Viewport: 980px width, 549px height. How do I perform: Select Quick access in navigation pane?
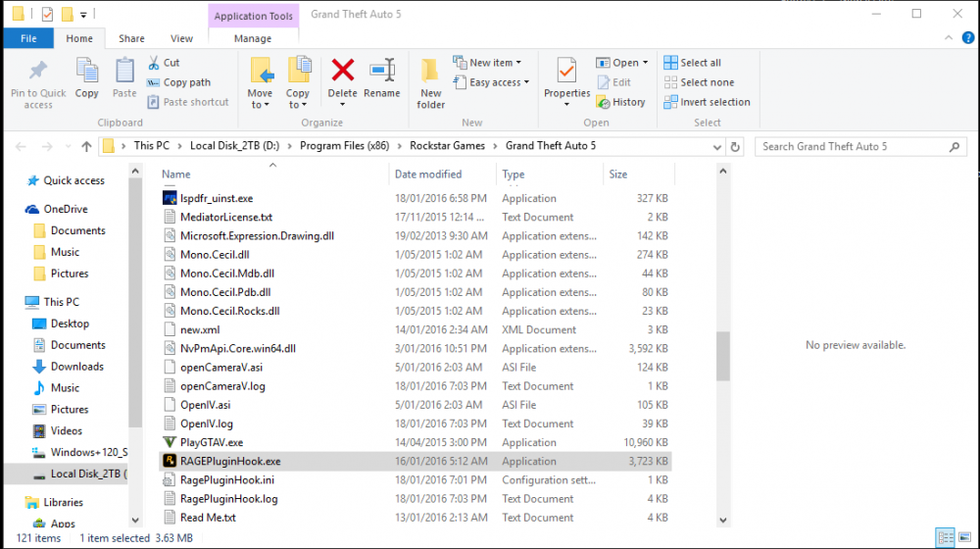(66, 180)
